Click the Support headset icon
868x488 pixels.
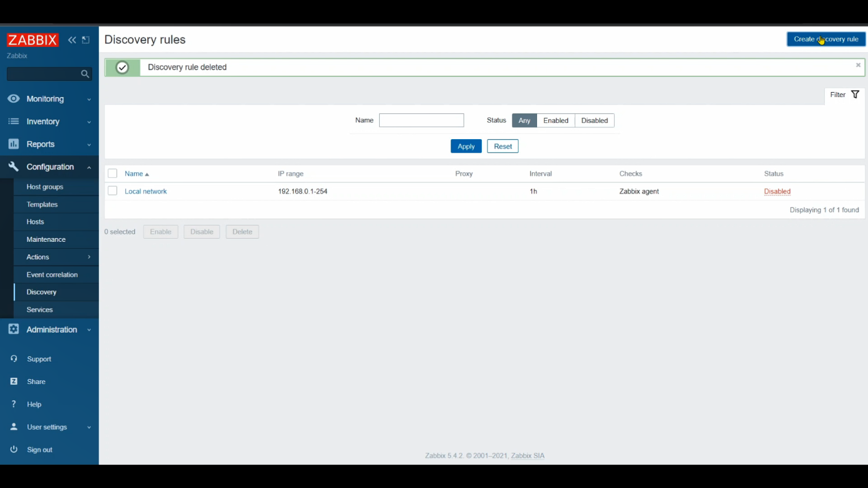pyautogui.click(x=14, y=359)
